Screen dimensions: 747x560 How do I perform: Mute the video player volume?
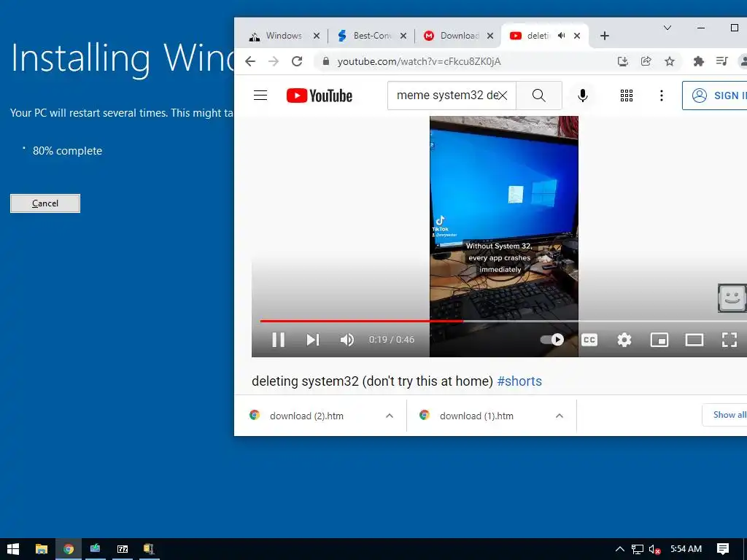[347, 340]
